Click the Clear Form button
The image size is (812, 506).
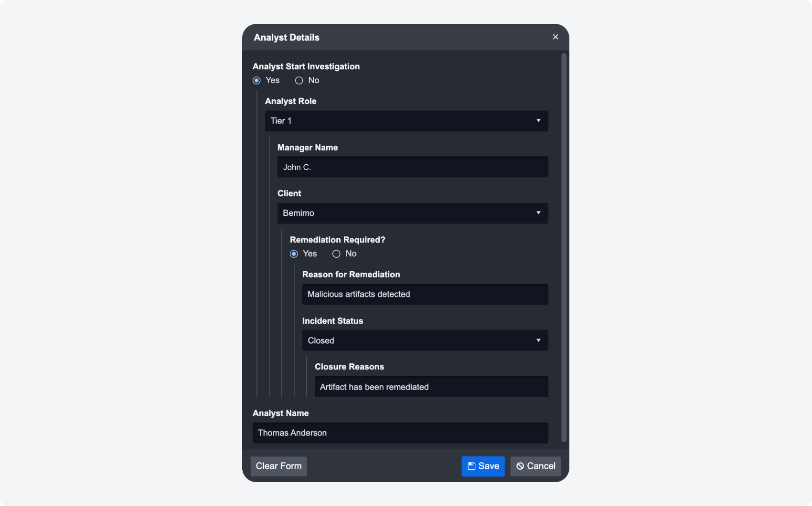pyautogui.click(x=278, y=466)
